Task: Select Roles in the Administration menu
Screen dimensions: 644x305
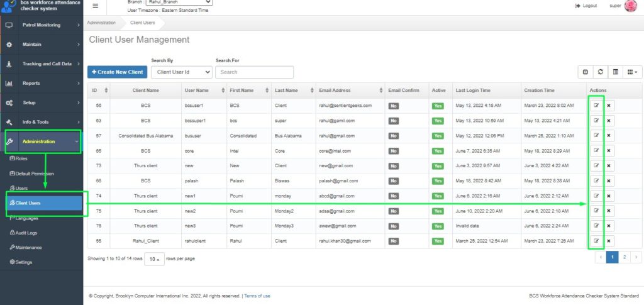Action: (21, 158)
